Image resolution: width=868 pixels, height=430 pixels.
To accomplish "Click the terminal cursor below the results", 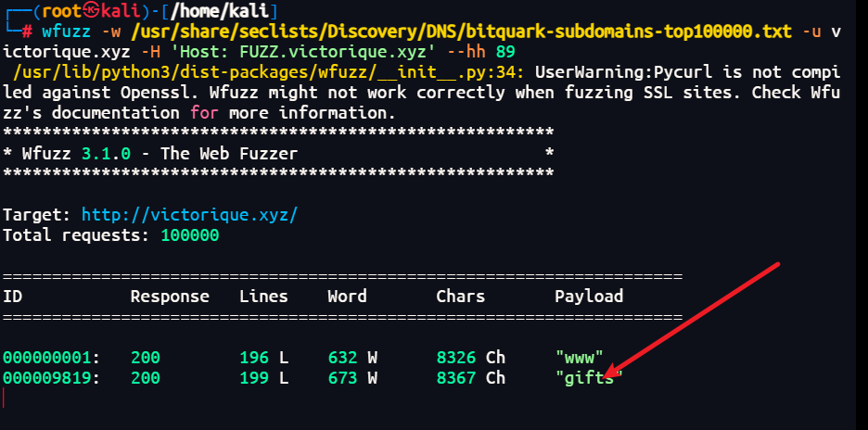I will pyautogui.click(x=5, y=398).
